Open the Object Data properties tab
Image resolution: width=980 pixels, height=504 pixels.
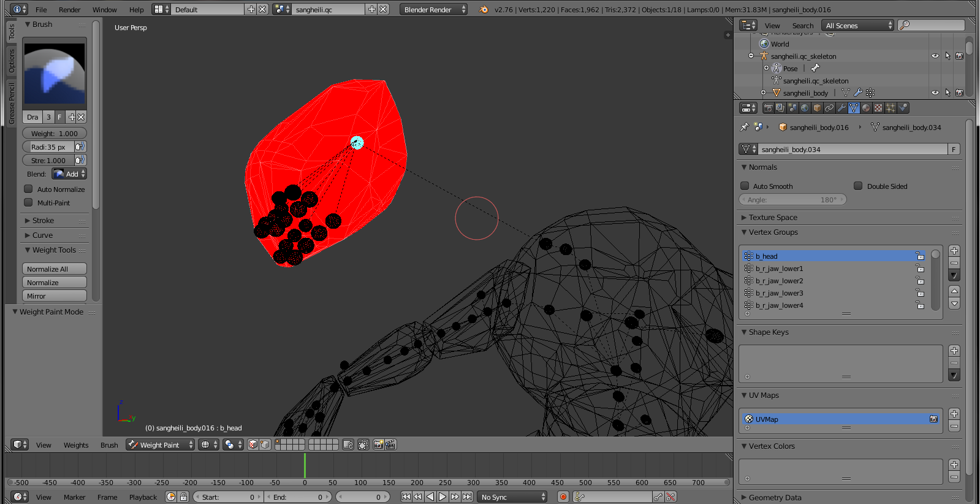point(854,108)
